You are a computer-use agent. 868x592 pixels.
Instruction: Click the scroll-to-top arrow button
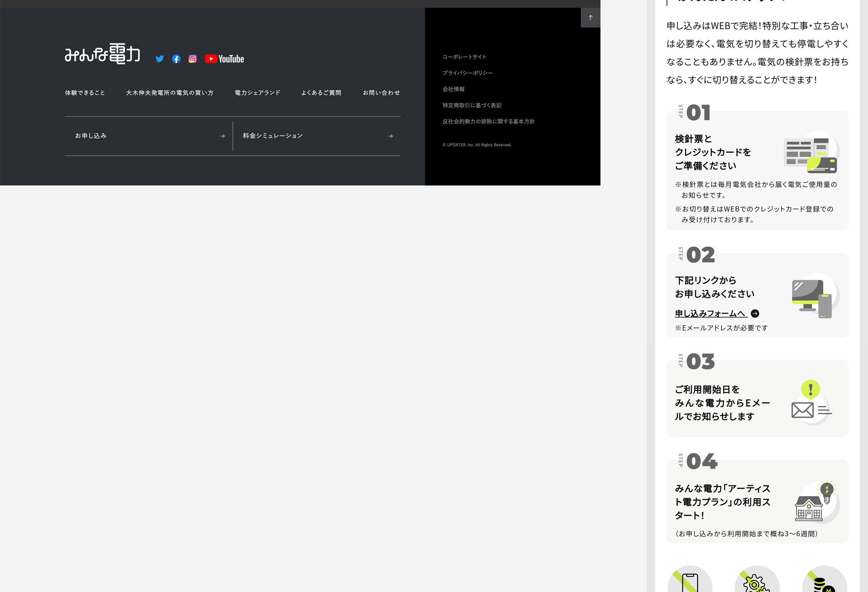pyautogui.click(x=590, y=17)
